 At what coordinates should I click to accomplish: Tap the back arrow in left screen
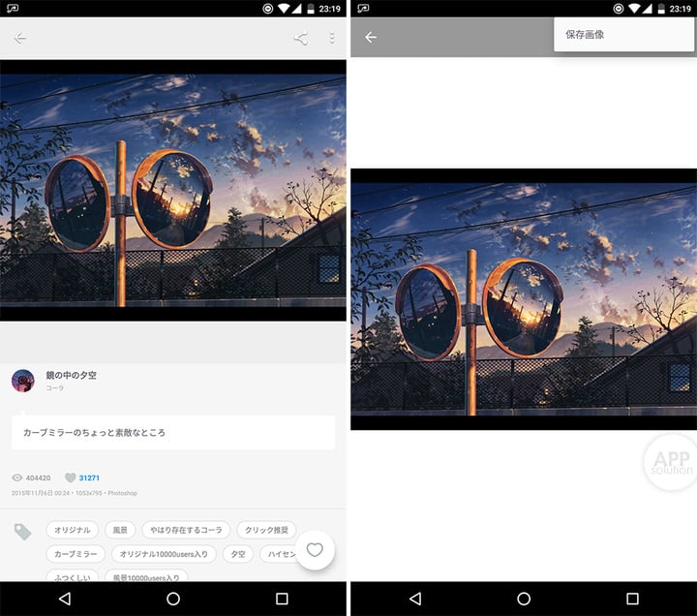coord(20,38)
